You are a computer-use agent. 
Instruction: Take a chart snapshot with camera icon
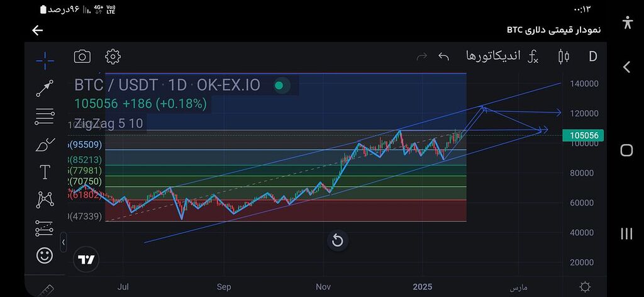tap(82, 57)
